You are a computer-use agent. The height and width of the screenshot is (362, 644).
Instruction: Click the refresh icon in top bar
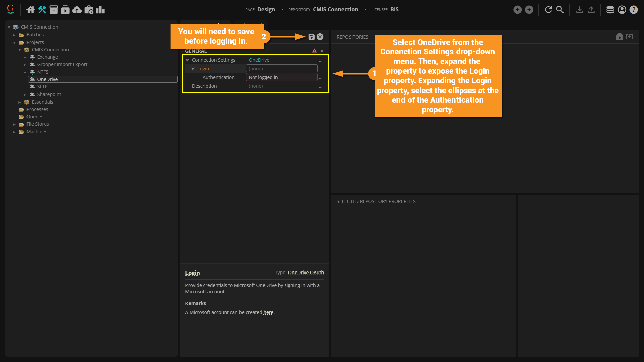point(548,10)
